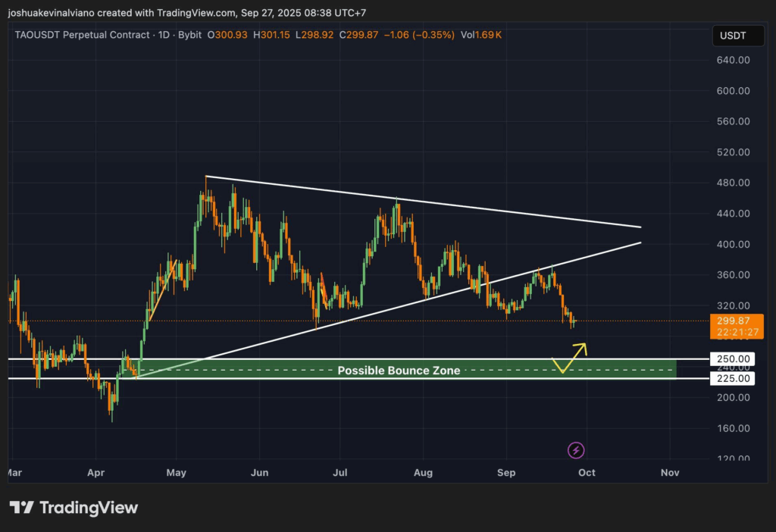The image size is (776, 532).
Task: Click the purple lightning bolt event icon
Action: tap(576, 450)
